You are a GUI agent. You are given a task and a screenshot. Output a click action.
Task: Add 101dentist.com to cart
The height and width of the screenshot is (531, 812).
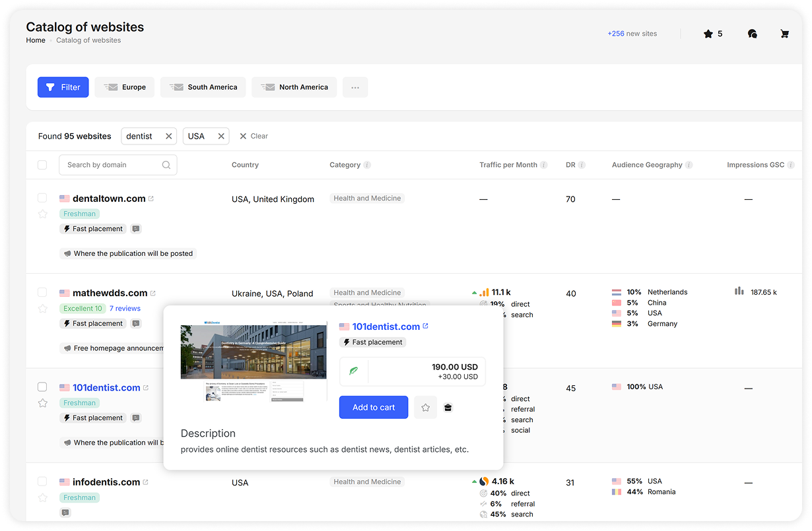tap(373, 407)
